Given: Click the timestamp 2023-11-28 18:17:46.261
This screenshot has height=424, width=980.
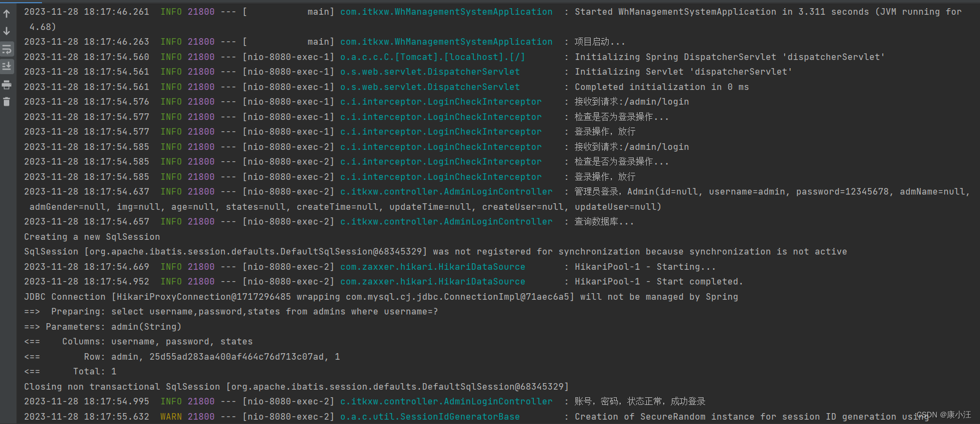Looking at the screenshot, I should [86, 11].
